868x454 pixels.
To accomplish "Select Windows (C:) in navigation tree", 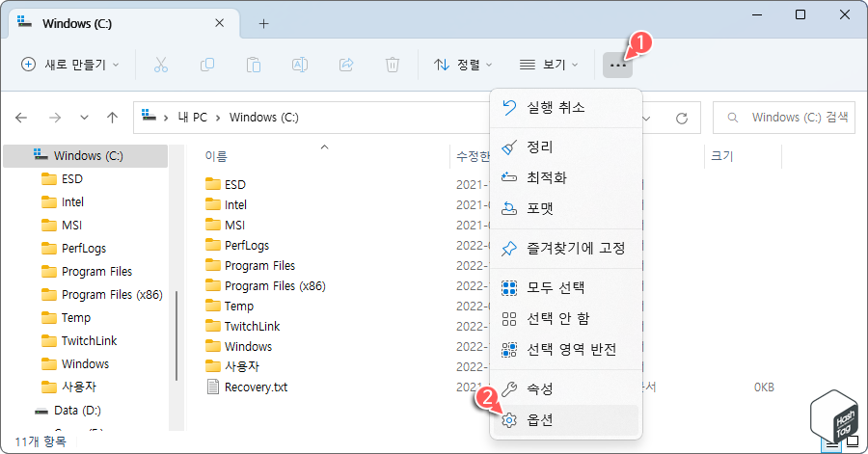I will (x=85, y=156).
